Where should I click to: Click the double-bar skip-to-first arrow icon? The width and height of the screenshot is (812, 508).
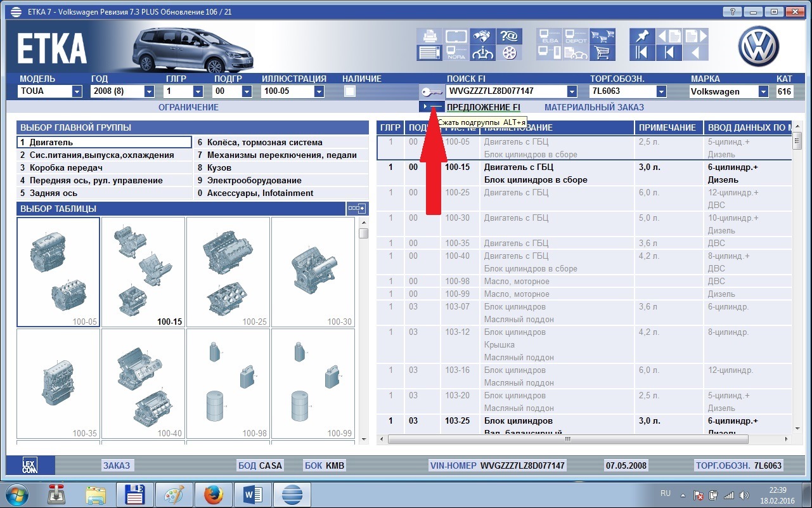(643, 53)
